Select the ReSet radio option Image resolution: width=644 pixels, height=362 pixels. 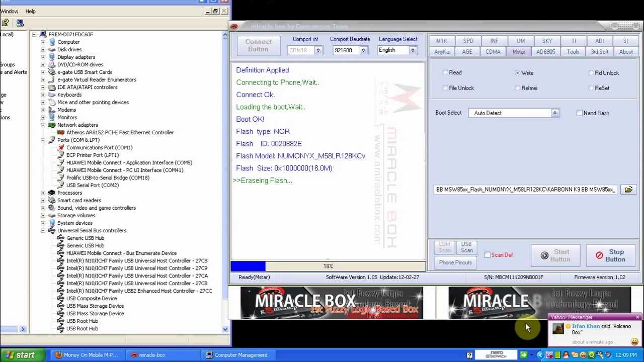click(591, 88)
